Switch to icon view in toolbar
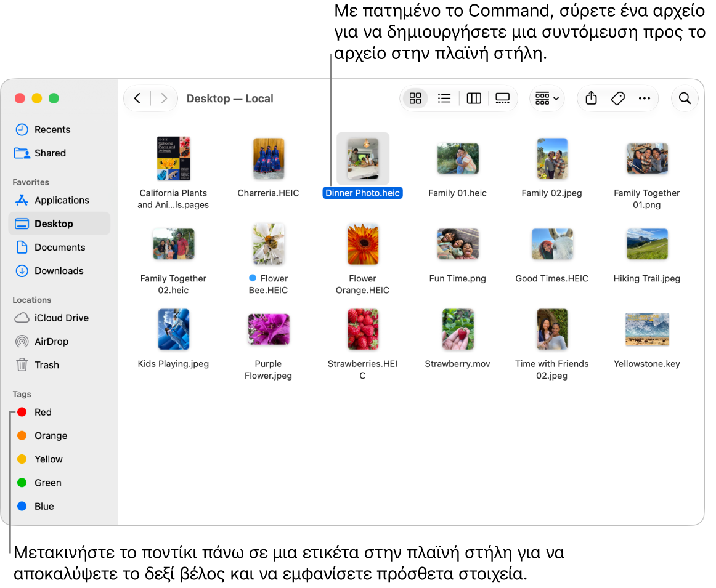The width and height of the screenshot is (716, 588). point(415,99)
